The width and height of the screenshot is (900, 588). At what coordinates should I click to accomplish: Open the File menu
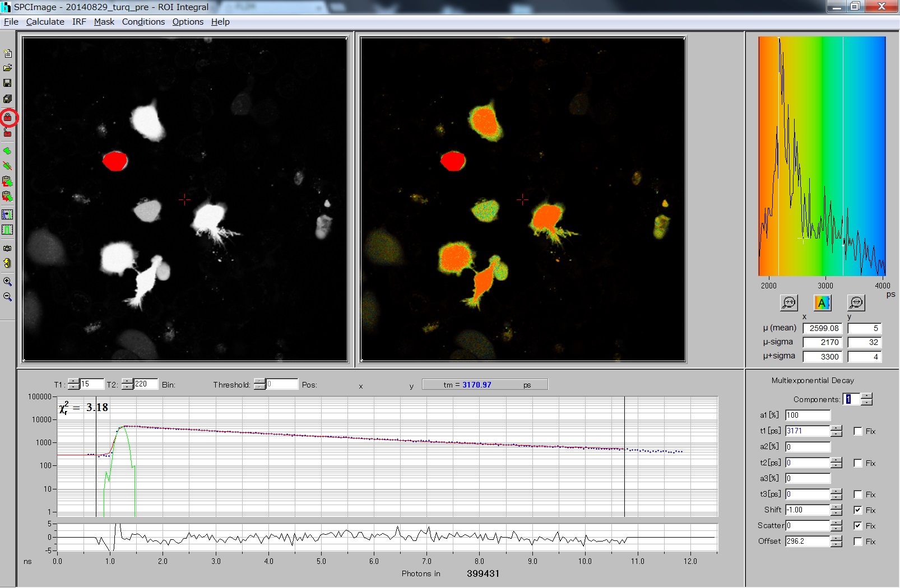coord(11,22)
